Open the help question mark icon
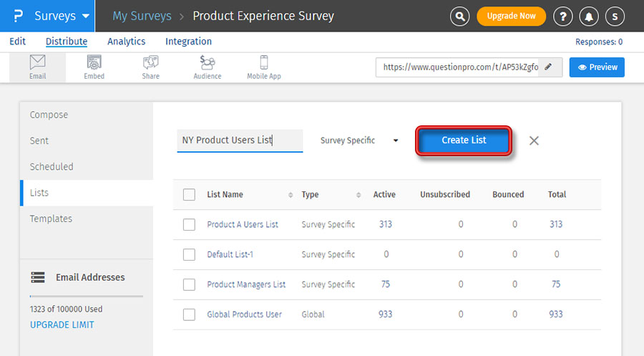 click(x=563, y=16)
